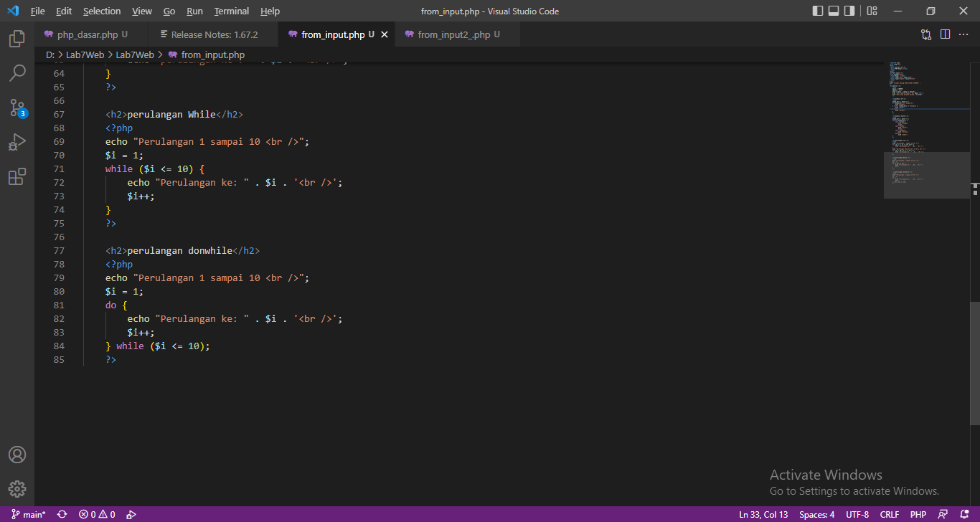Change indentation via Spaces: 4

[x=816, y=514]
